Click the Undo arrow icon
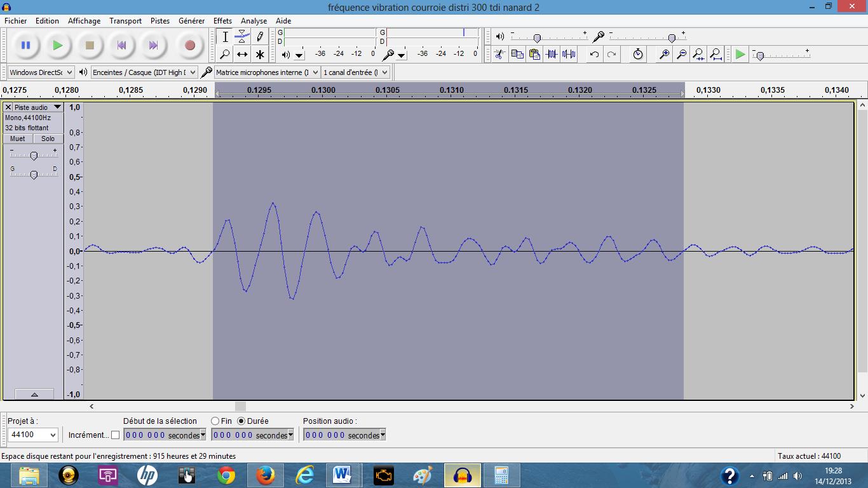The image size is (868, 488). point(594,55)
